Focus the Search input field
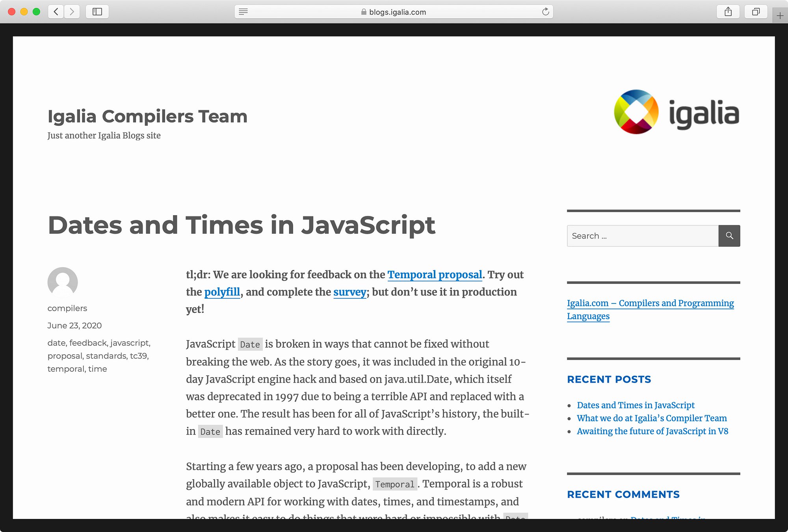788x532 pixels. point(643,236)
